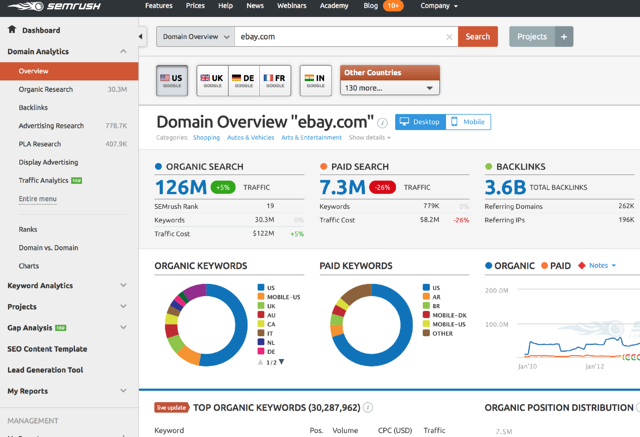Select the US Google database
640x437 pixels.
(x=172, y=80)
